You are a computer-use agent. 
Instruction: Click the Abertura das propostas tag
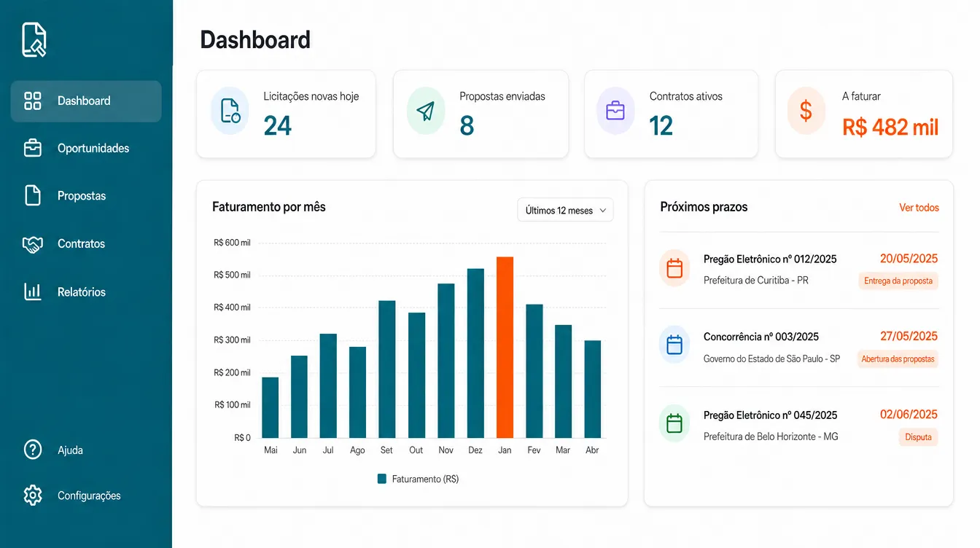click(898, 359)
